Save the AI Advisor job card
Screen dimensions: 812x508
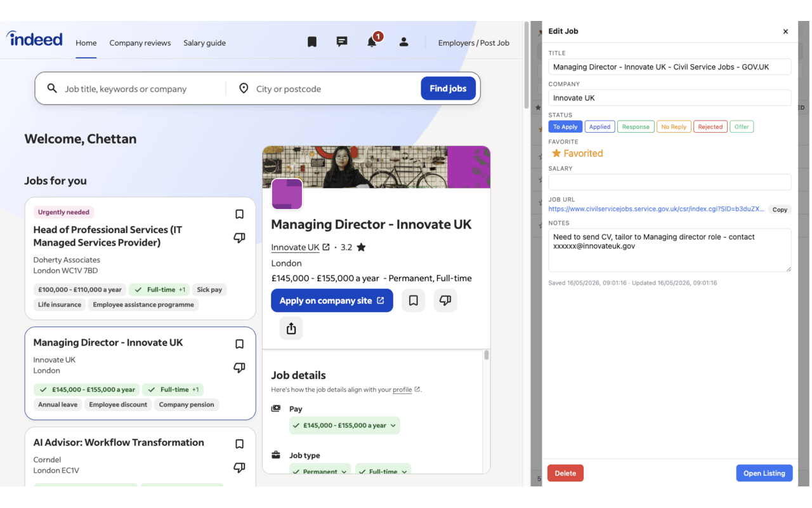[239, 444]
